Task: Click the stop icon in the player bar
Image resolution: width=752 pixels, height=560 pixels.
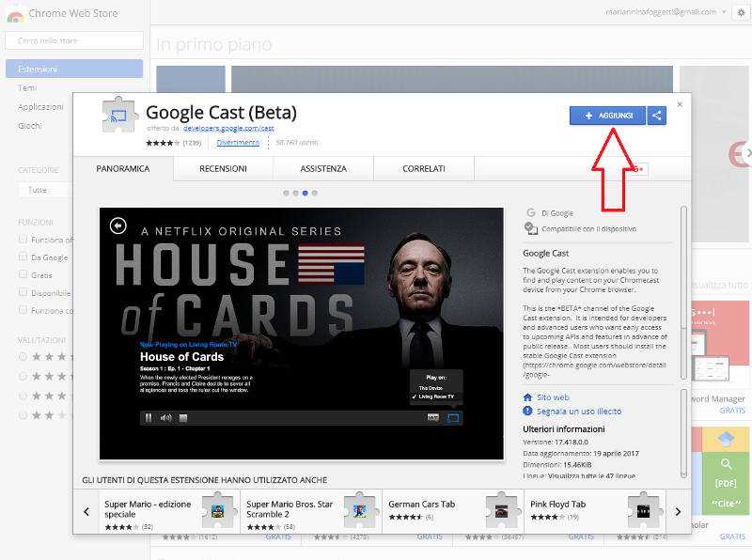Action: (x=182, y=418)
